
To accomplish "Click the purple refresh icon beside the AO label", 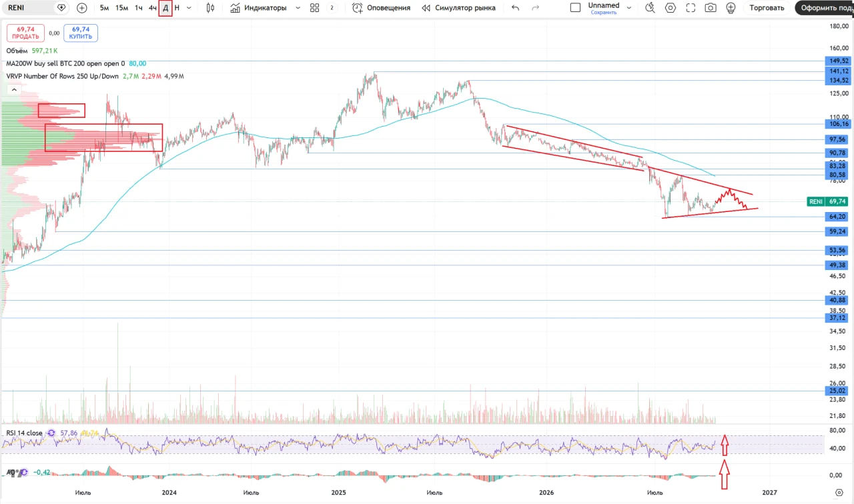I will pyautogui.click(x=25, y=473).
